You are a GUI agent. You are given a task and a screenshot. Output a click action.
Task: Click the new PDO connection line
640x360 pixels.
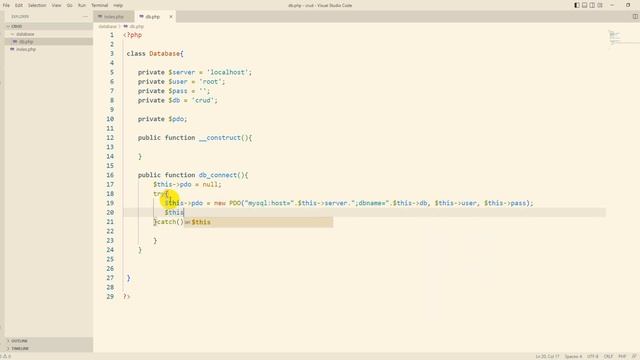click(x=349, y=203)
